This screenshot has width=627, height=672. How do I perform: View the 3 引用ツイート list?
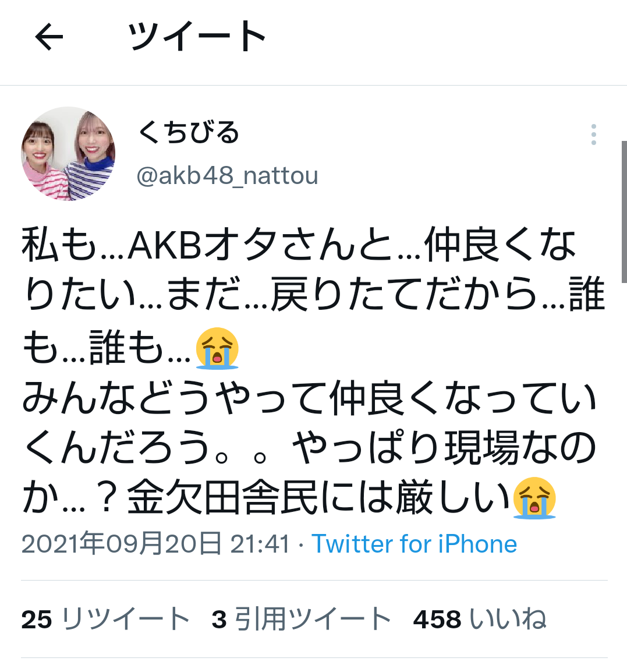coord(302,619)
